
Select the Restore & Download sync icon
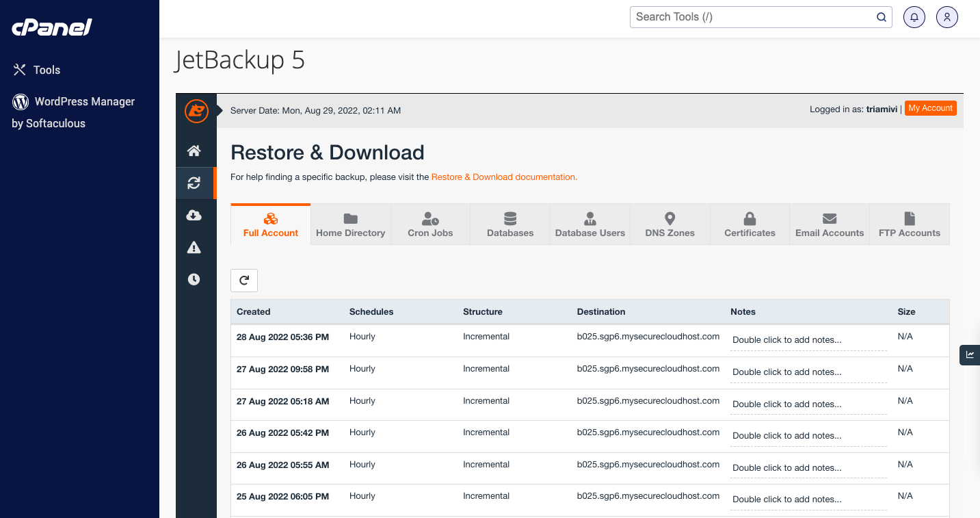pos(194,183)
